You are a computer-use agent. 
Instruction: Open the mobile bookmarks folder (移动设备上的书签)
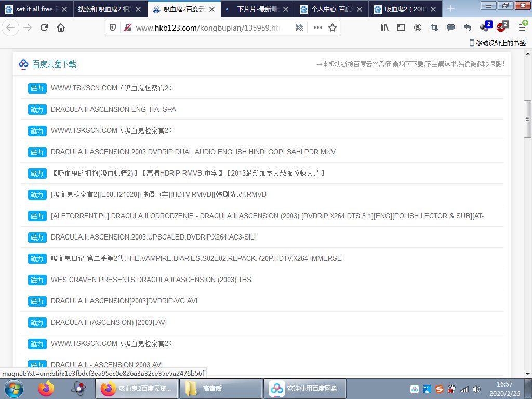pyautogui.click(x=497, y=43)
